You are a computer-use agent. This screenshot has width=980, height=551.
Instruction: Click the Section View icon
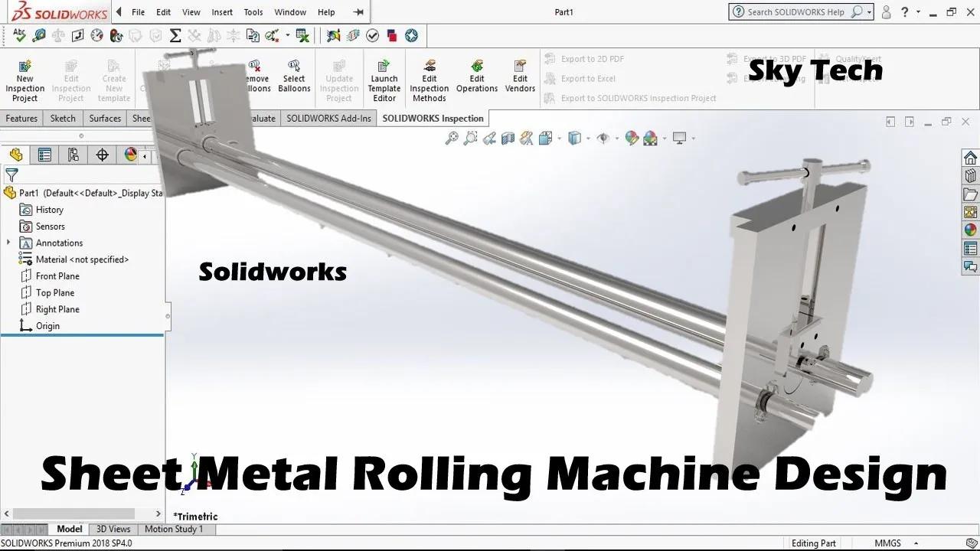(508, 138)
